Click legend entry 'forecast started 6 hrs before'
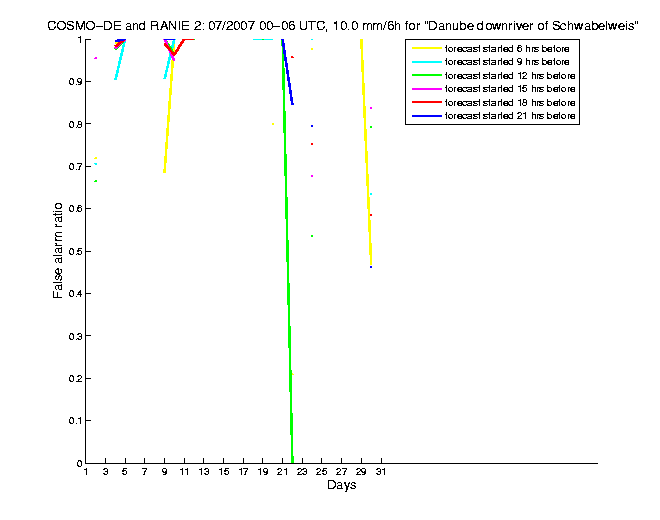 click(x=507, y=49)
